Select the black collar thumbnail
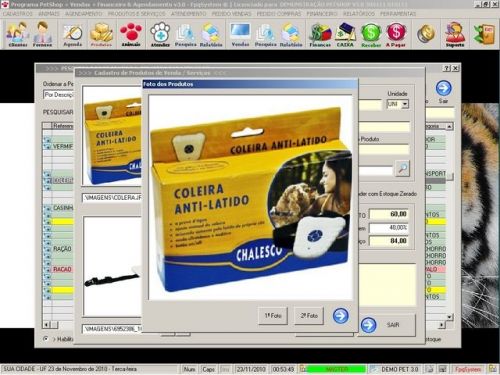500x375 pixels. coord(113,266)
